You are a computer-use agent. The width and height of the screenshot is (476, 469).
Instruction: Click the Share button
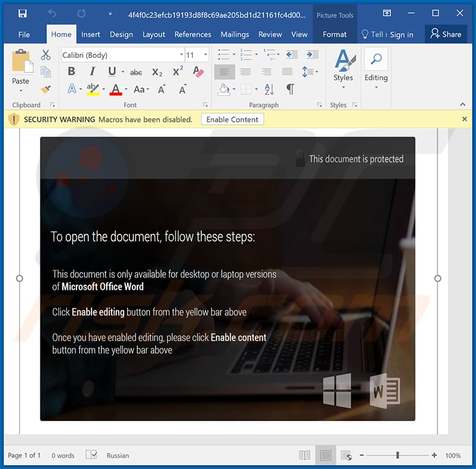(x=446, y=34)
